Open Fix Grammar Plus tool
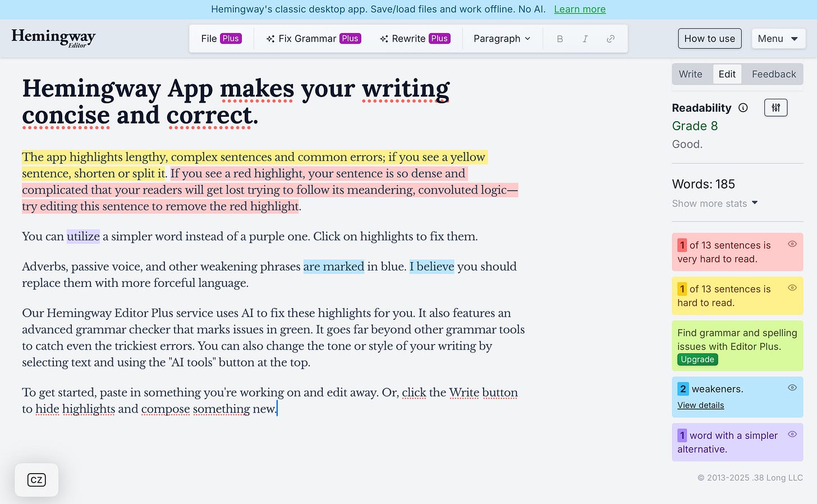Screen dimensions: 817x504 point(313,39)
